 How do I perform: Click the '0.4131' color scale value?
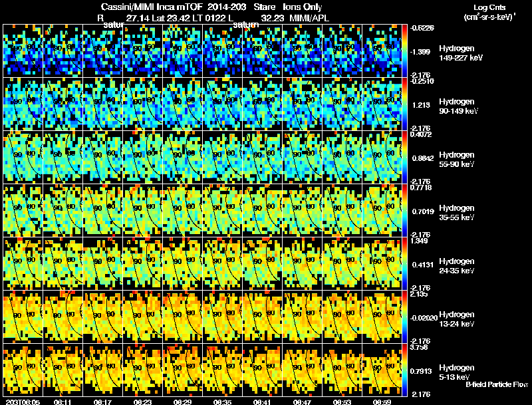pyautogui.click(x=423, y=265)
